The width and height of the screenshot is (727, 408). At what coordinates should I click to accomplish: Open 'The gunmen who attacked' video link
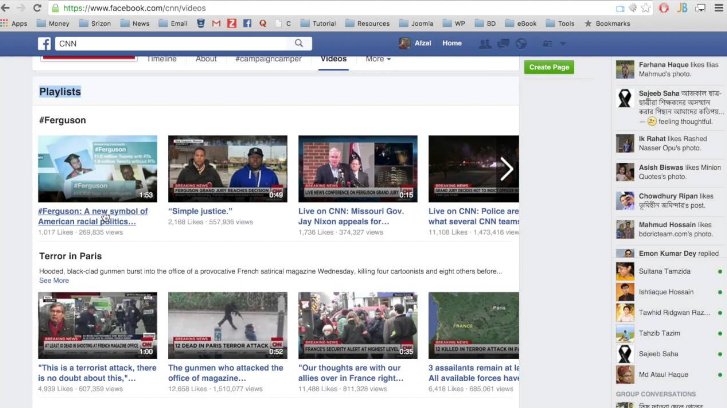point(225,373)
